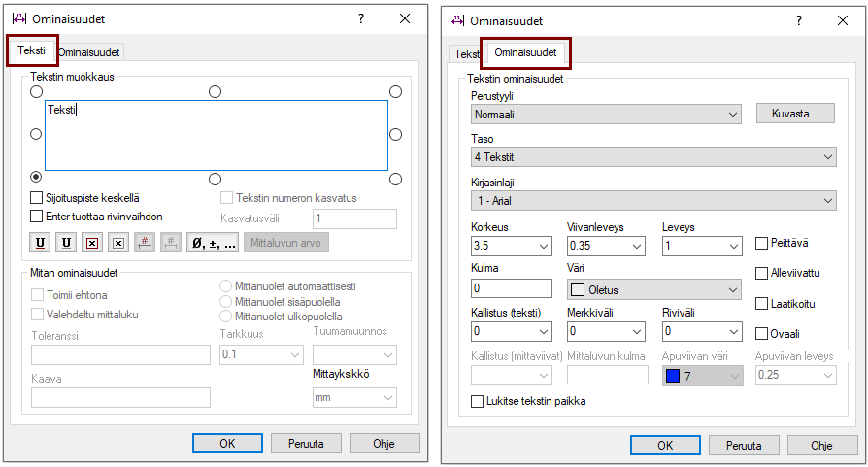Enable the Sijoituspiste keskellä checkbox
868x467 pixels.
(38, 198)
